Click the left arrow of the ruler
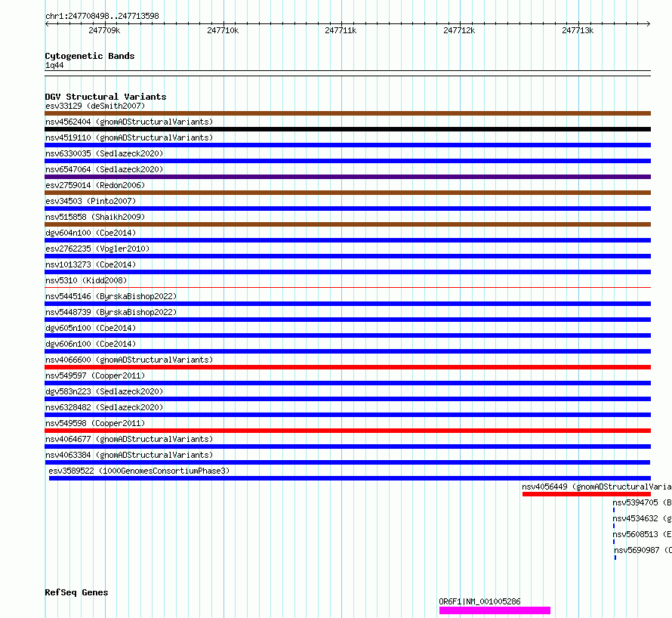This screenshot has height=618, width=672. [x=47, y=24]
